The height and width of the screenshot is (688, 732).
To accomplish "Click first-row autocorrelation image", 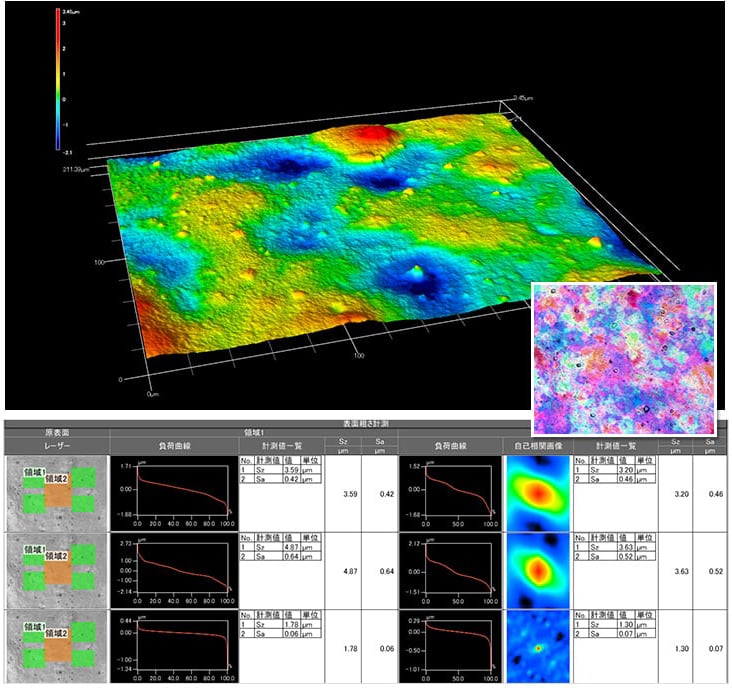I will click(x=538, y=492).
